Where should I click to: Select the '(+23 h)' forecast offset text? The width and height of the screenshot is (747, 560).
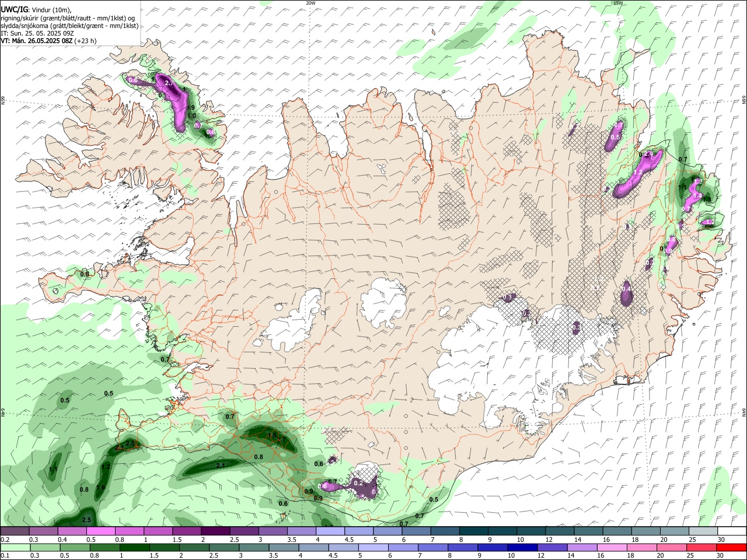[x=86, y=41]
